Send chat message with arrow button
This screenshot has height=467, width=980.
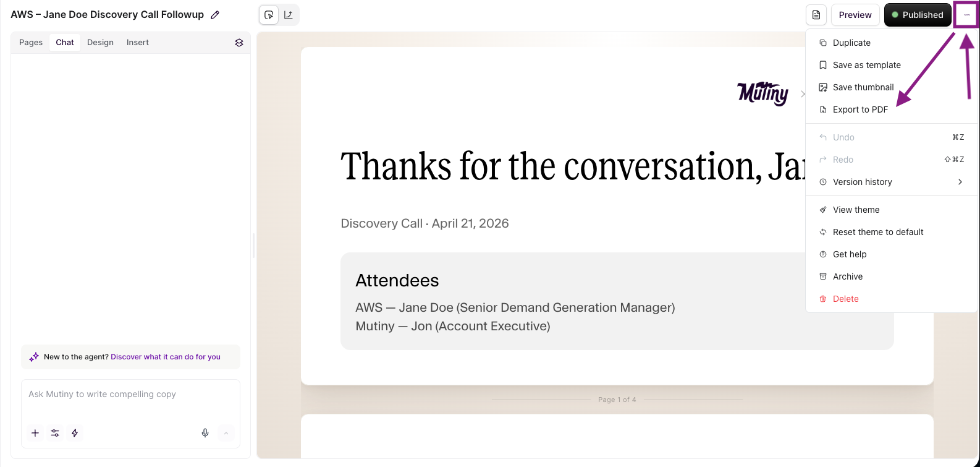tap(226, 433)
